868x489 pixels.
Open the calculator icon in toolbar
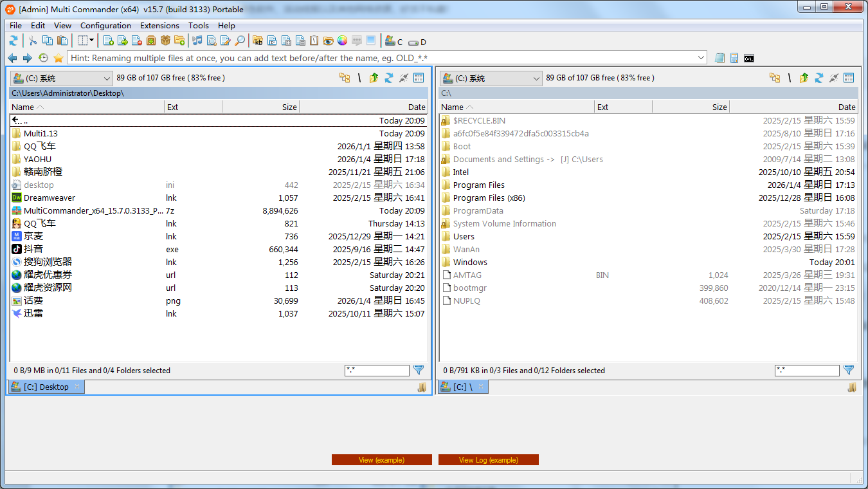point(734,58)
